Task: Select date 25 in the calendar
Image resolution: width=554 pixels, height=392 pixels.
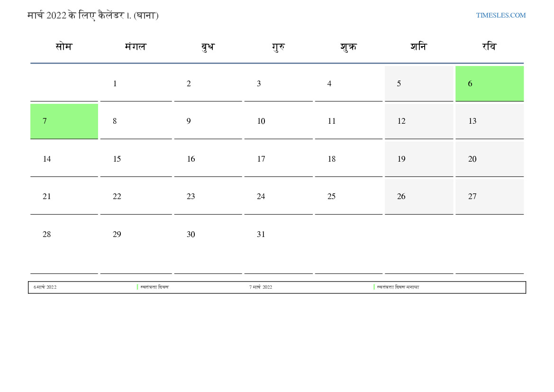Action: coord(349,197)
